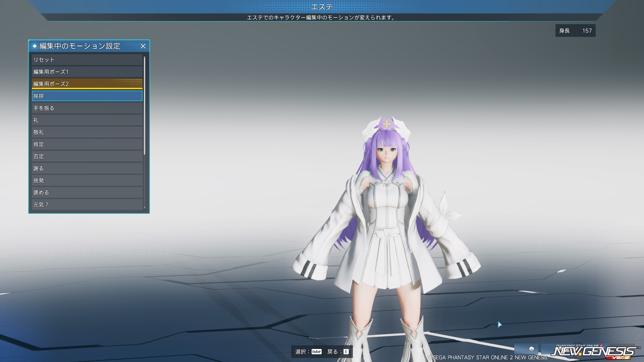Select the リセット motion option
The image size is (644, 362).
[x=87, y=60]
